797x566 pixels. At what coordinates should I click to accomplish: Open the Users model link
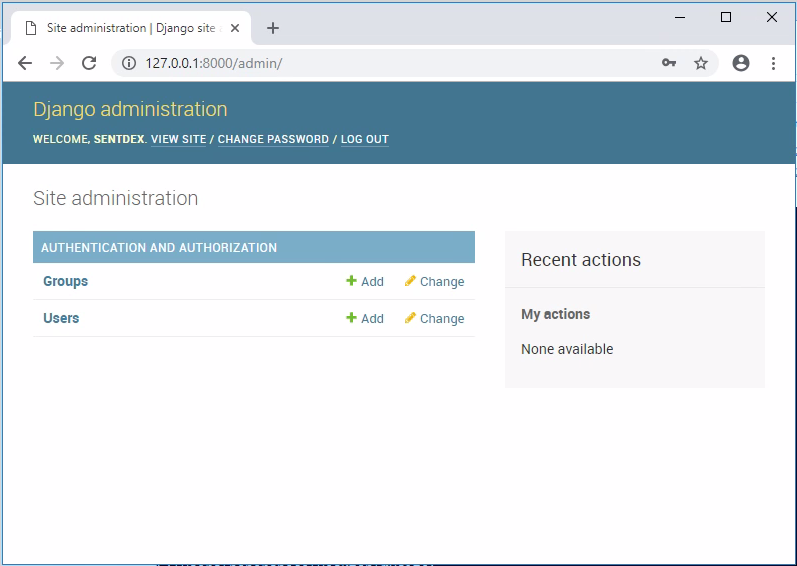pos(61,319)
